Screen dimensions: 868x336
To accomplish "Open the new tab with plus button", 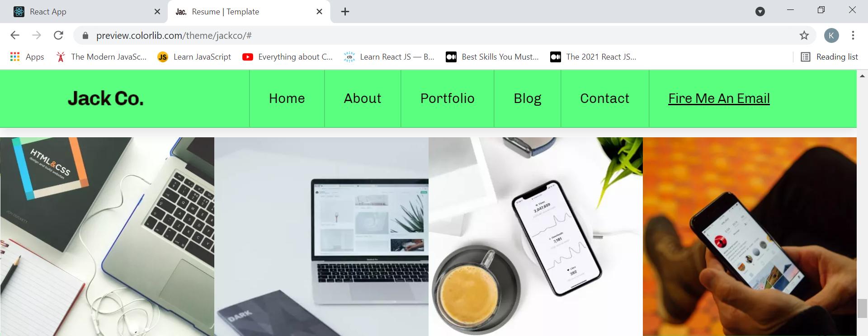I will [x=345, y=12].
